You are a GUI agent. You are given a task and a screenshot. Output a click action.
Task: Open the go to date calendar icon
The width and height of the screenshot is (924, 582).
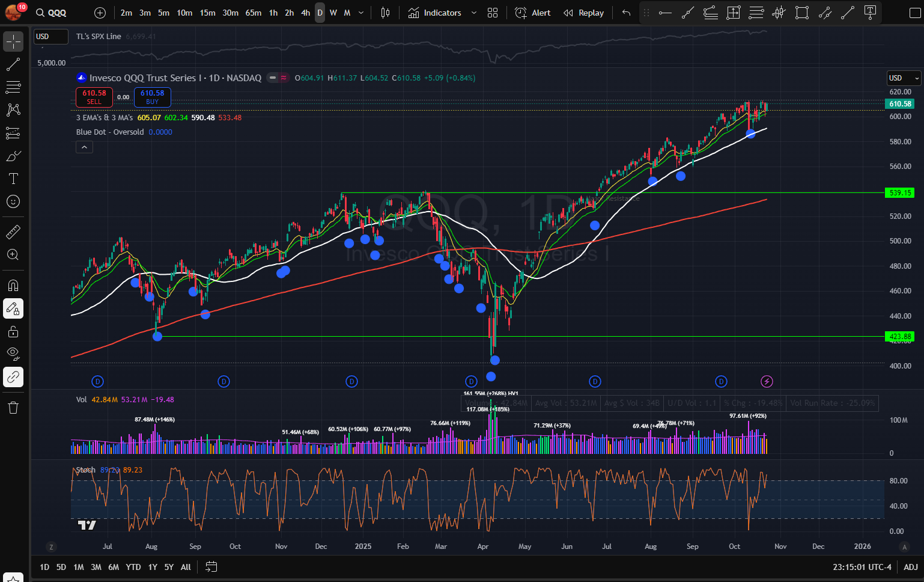pos(211,567)
